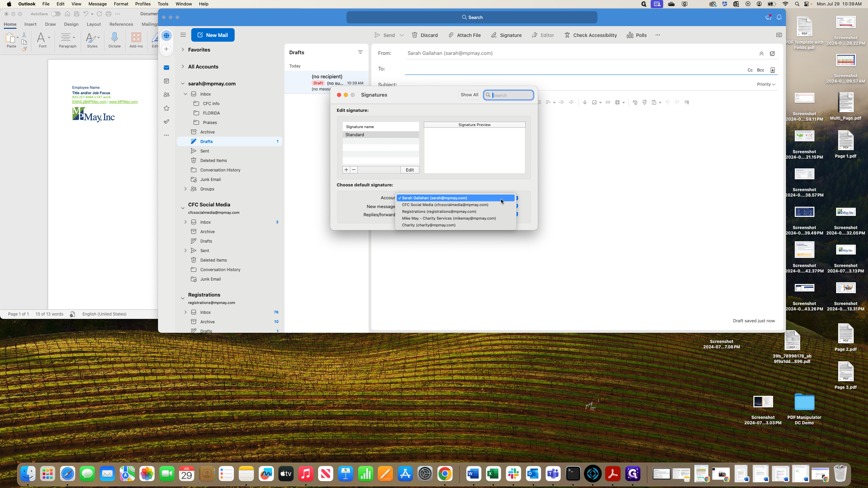Toggle the text direction paragraph icon
The height and width of the screenshot is (488, 868).
pos(687,102)
